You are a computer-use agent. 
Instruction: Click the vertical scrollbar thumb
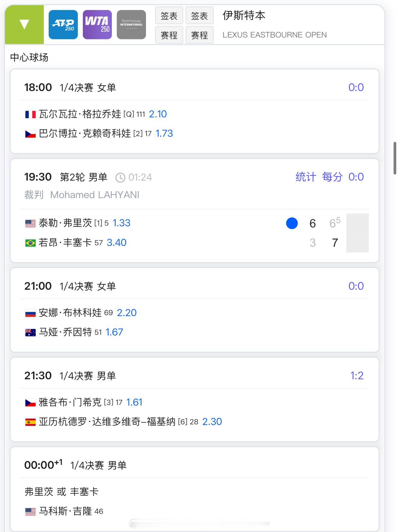coord(395,158)
